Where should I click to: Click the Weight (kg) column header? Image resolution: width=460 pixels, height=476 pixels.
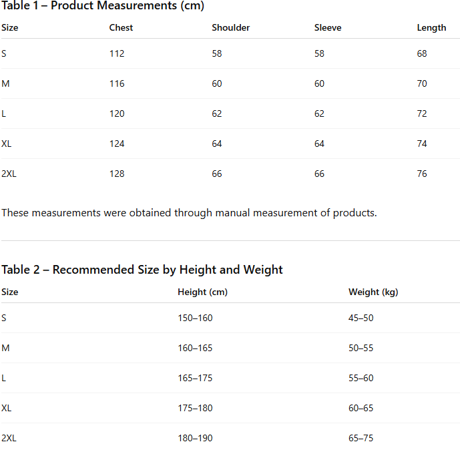[x=373, y=292]
